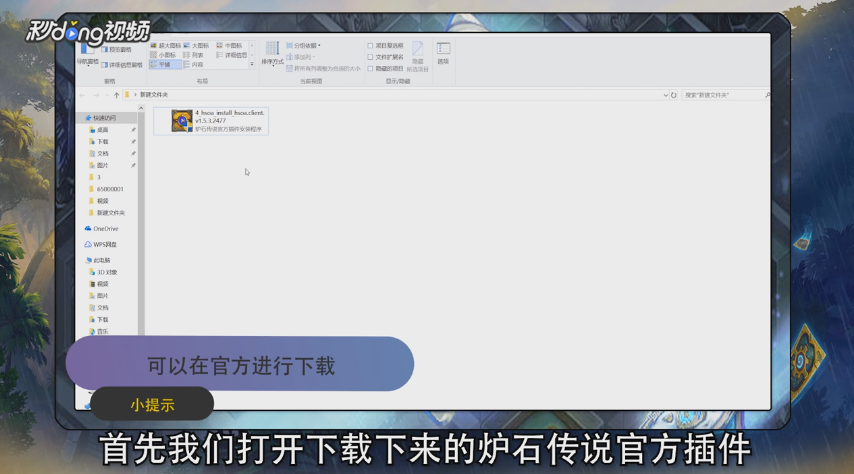Select extra large icons (超大图标) layout
This screenshot has width=854, height=474.
[x=166, y=46]
